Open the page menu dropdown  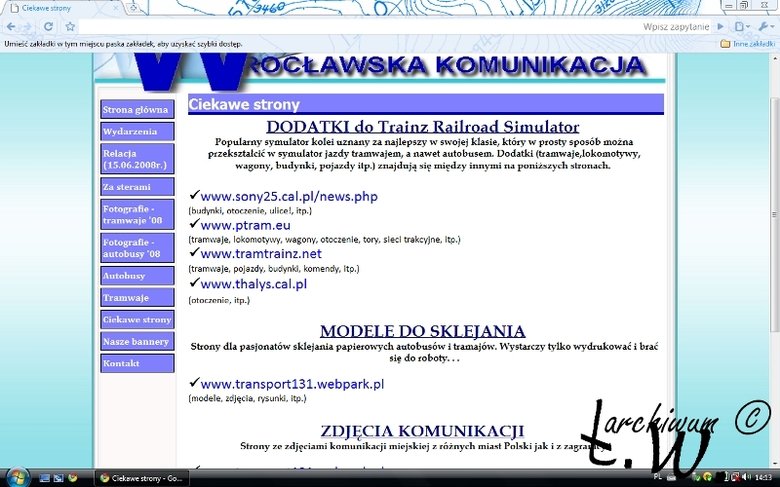(x=742, y=26)
